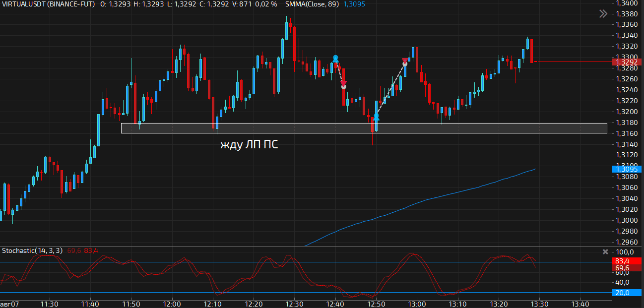This screenshot has height=308, width=644.
Task: Click the blue buy arrow marker at 12:50
Action: (377, 117)
